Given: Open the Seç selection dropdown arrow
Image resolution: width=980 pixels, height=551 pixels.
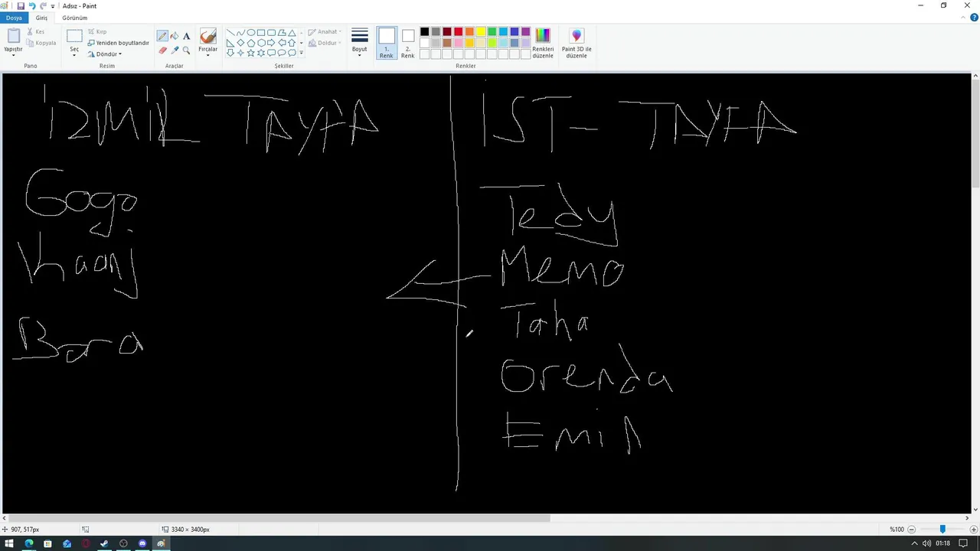Looking at the screenshot, I should (x=74, y=55).
